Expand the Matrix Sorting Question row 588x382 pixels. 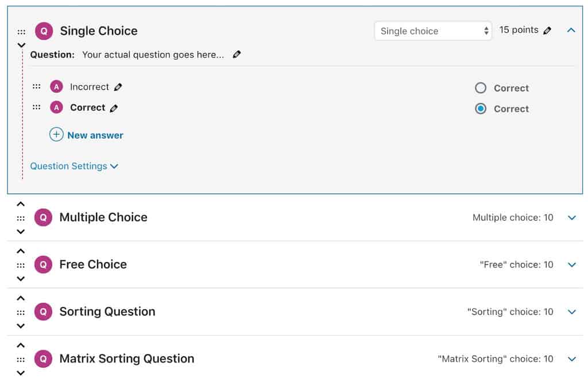pyautogui.click(x=571, y=359)
